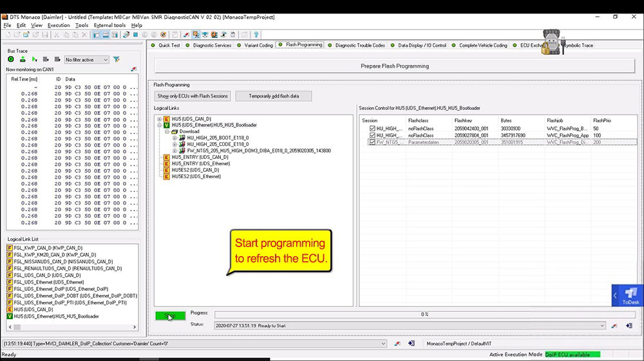Screen dimensions: 644x361
Task: Switch to Diagnostic Trouble Codes tab
Action: coord(357,46)
